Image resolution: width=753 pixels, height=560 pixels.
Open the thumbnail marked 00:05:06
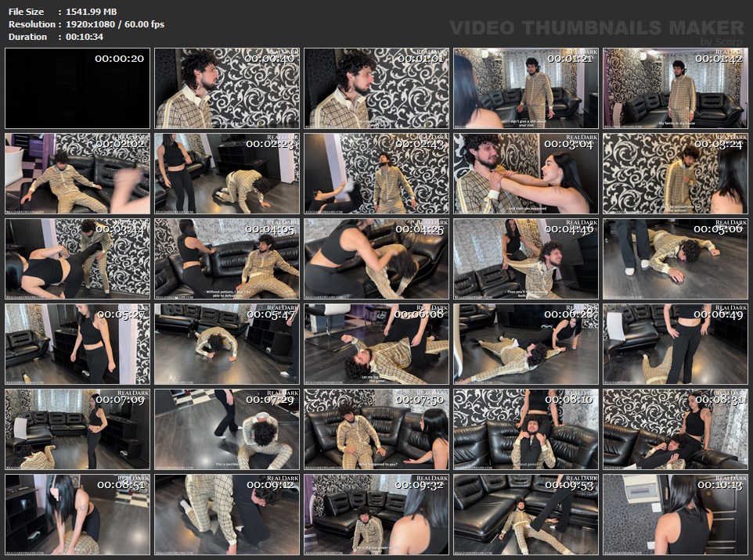coord(675,259)
